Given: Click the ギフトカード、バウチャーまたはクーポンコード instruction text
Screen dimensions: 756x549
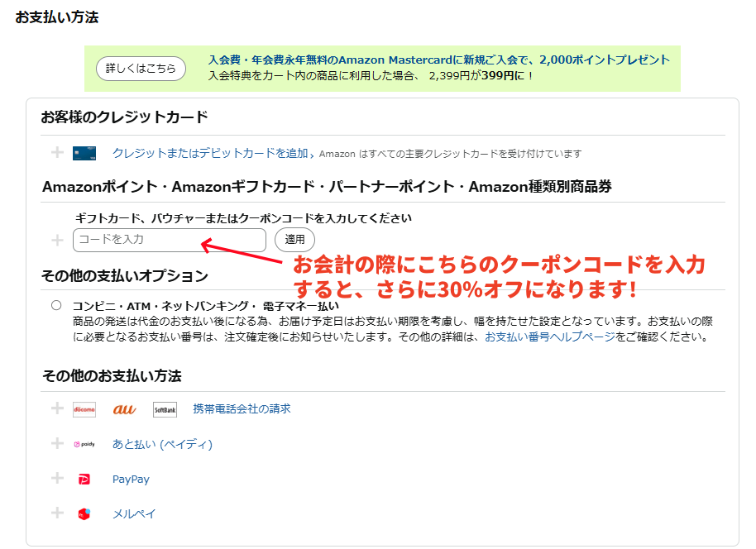Looking at the screenshot, I should coord(243,218).
